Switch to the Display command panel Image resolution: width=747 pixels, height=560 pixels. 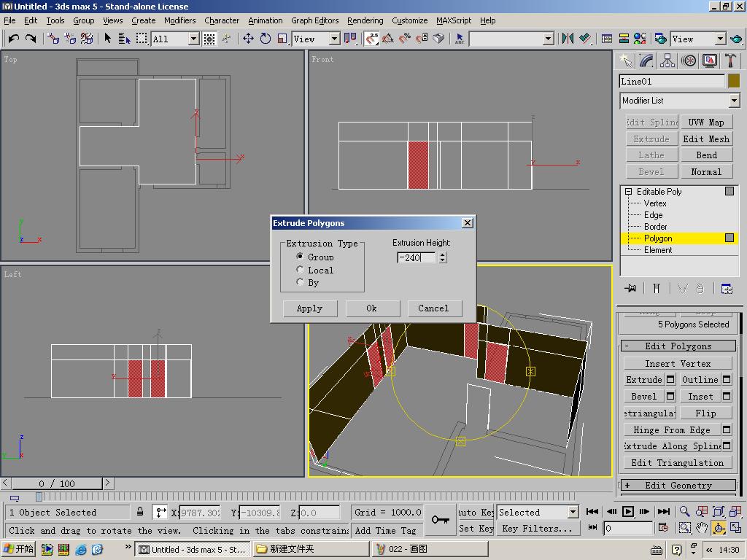click(x=710, y=61)
